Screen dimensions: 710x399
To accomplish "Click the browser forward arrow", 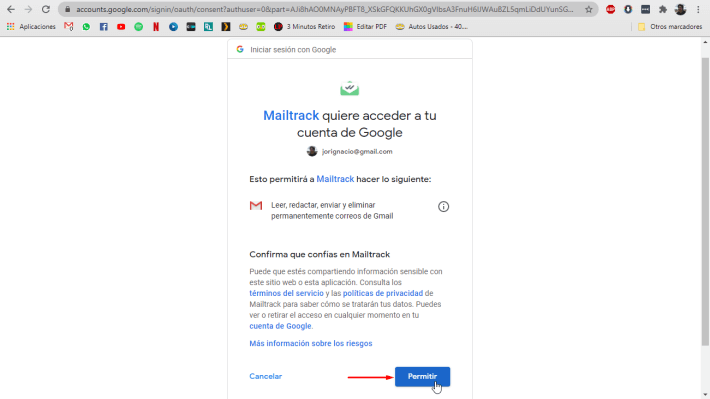I will pyautogui.click(x=28, y=9).
